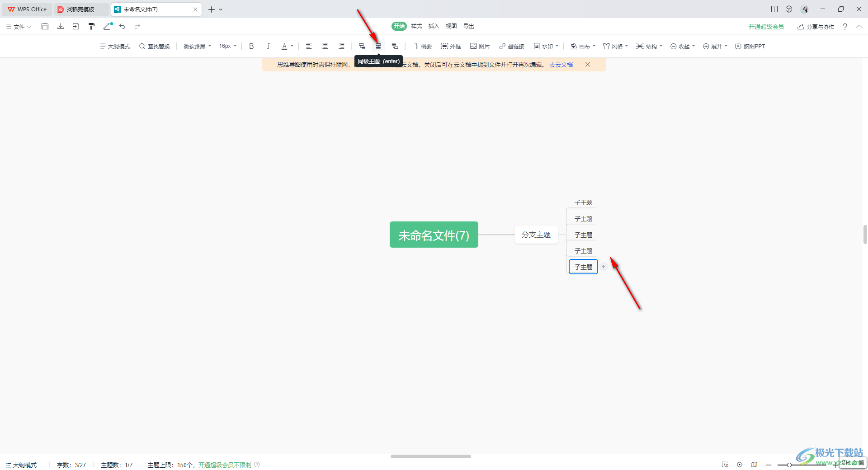Viewport: 868px width, 470px height.
Task: Switch to the 找稻壳模板 tab
Action: (80, 9)
